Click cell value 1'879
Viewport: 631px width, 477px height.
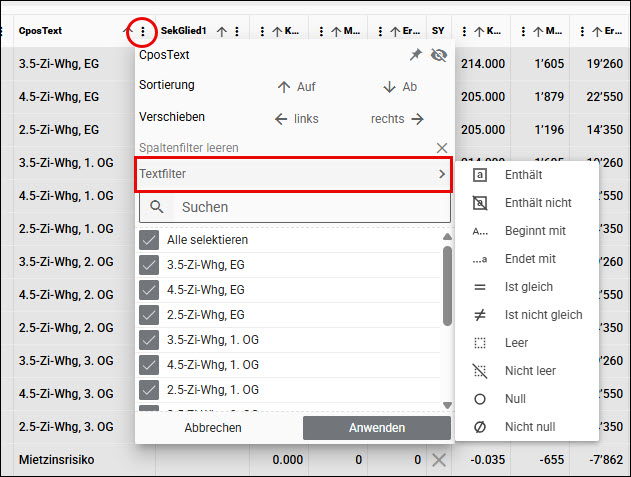tap(549, 97)
